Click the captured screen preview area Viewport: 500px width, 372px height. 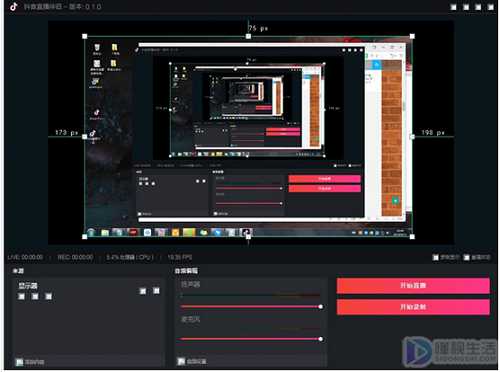(248, 136)
